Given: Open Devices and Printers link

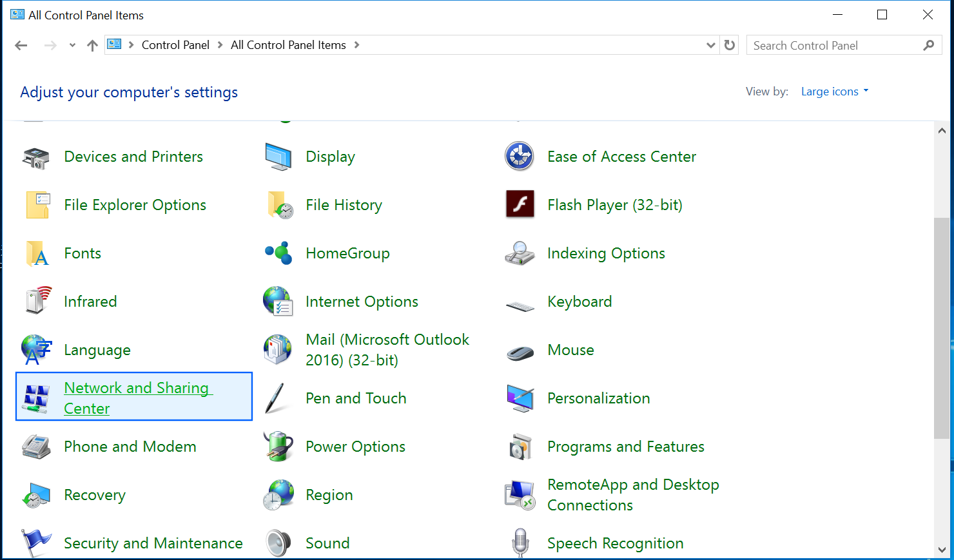Looking at the screenshot, I should [133, 157].
